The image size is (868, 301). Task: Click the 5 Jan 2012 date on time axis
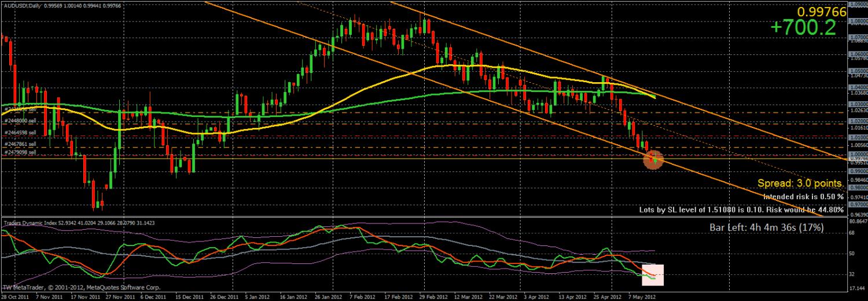257,296
